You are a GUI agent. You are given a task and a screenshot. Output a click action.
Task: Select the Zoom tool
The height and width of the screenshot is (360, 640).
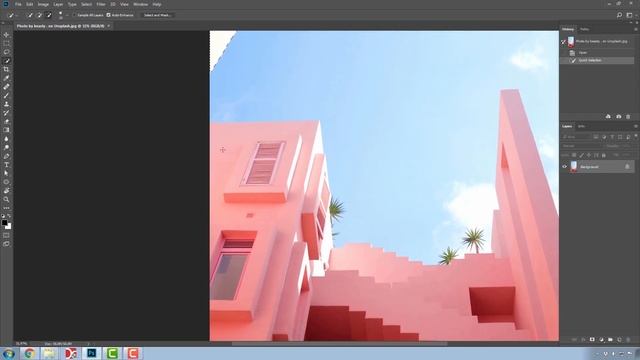(6, 199)
